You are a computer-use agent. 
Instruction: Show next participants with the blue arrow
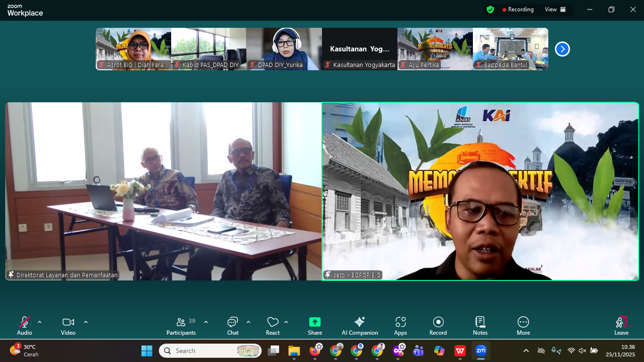pyautogui.click(x=562, y=49)
